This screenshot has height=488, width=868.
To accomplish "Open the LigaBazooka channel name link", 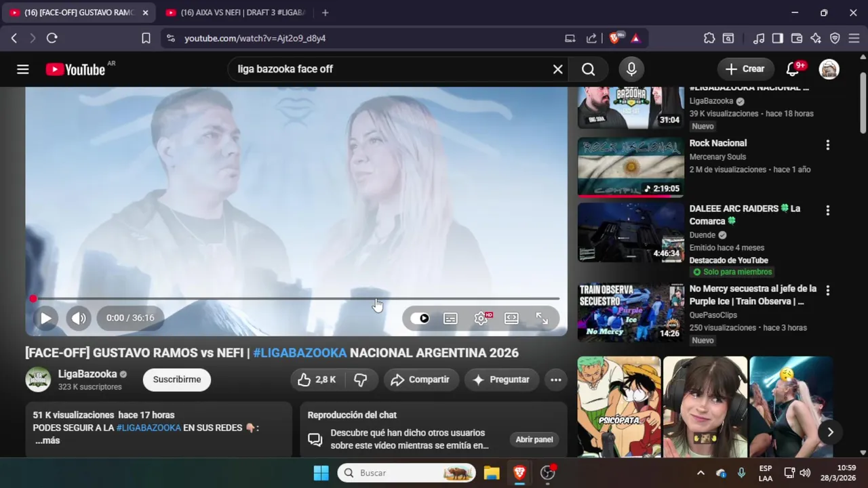I will (87, 374).
